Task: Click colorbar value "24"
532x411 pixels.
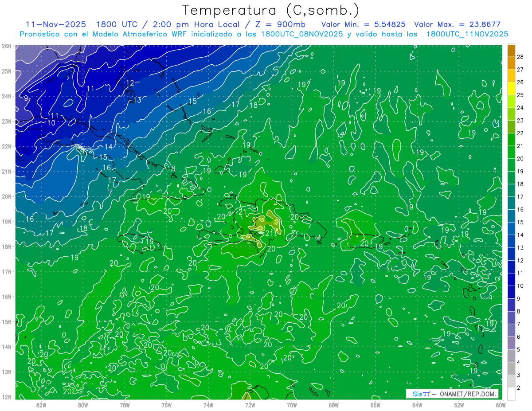Action: [x=520, y=108]
